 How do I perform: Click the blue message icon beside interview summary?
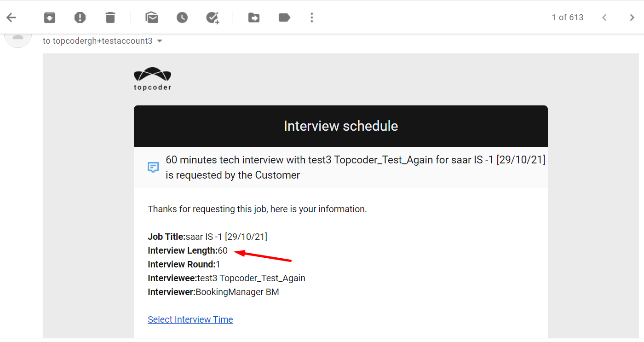[153, 167]
